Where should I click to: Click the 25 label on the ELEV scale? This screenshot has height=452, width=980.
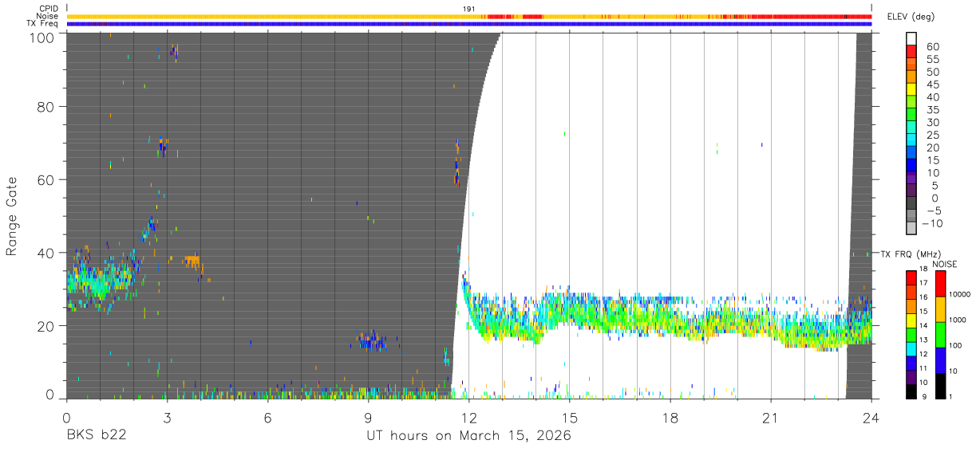click(931, 136)
